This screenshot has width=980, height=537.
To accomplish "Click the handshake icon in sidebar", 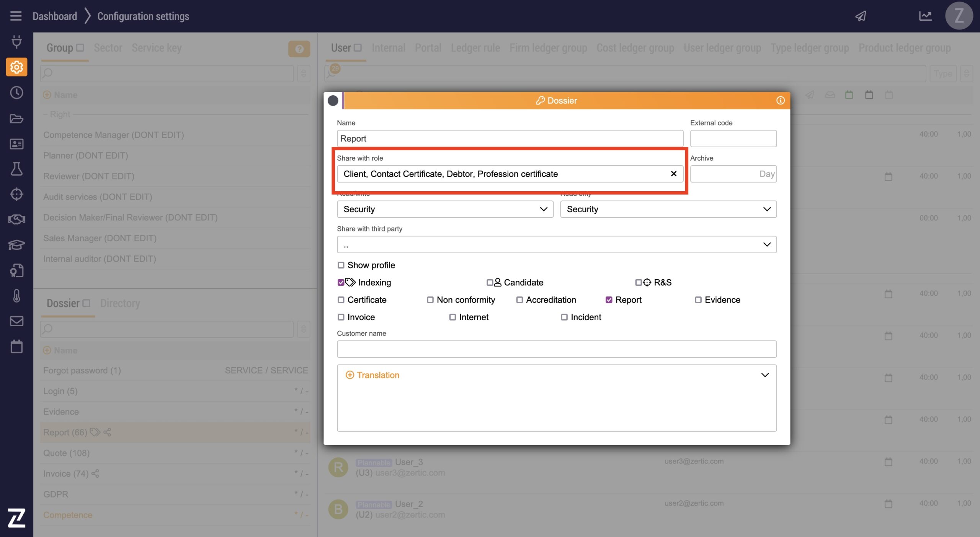I will pos(16,219).
